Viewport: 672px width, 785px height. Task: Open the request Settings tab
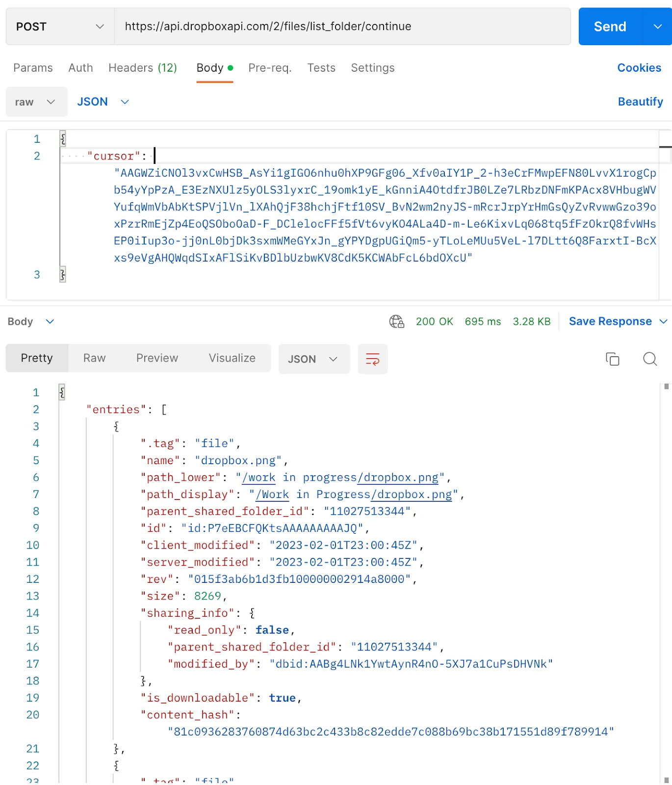pos(373,68)
